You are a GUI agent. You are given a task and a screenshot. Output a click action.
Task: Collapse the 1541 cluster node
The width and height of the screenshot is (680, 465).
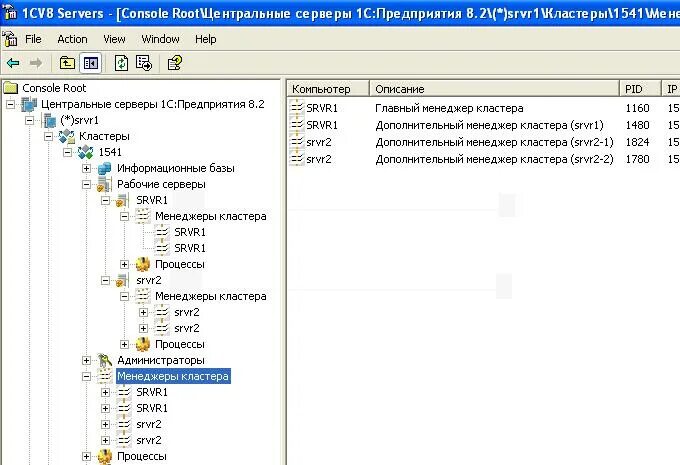tap(67, 152)
